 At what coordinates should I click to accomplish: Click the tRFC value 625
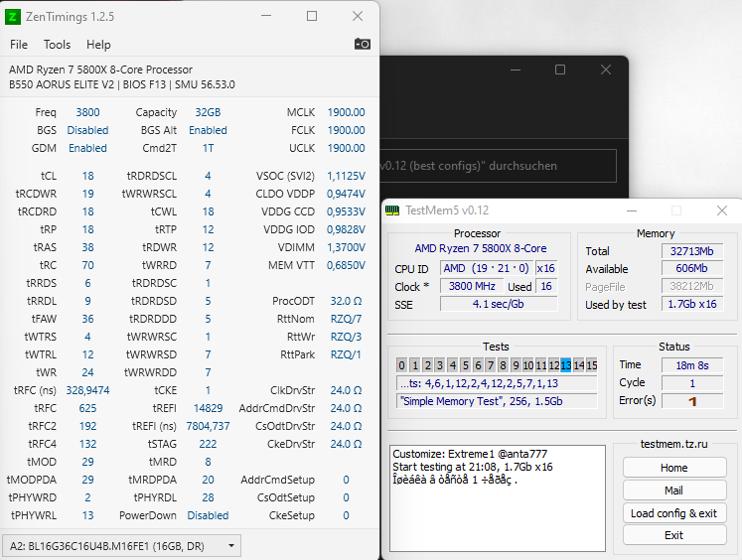coord(87,408)
